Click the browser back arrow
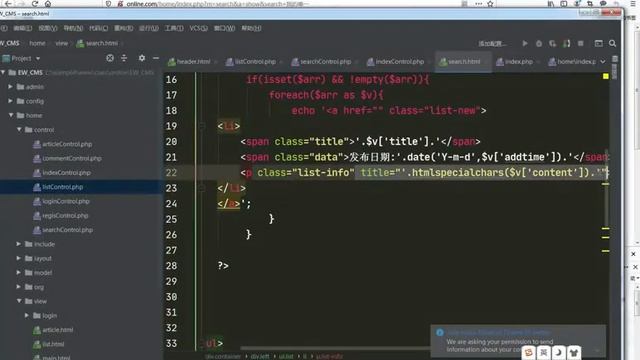Image resolution: width=640 pixels, height=360 pixels. [x=8, y=4]
